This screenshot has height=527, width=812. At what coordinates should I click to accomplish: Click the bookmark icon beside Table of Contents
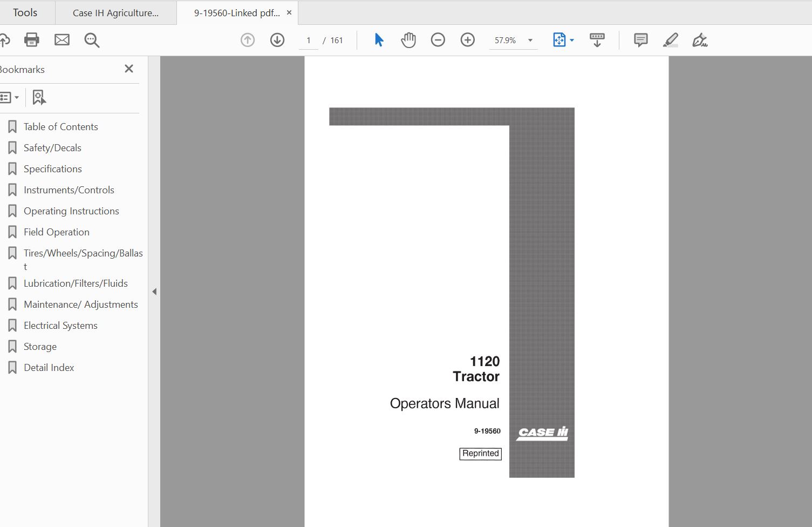click(12, 127)
